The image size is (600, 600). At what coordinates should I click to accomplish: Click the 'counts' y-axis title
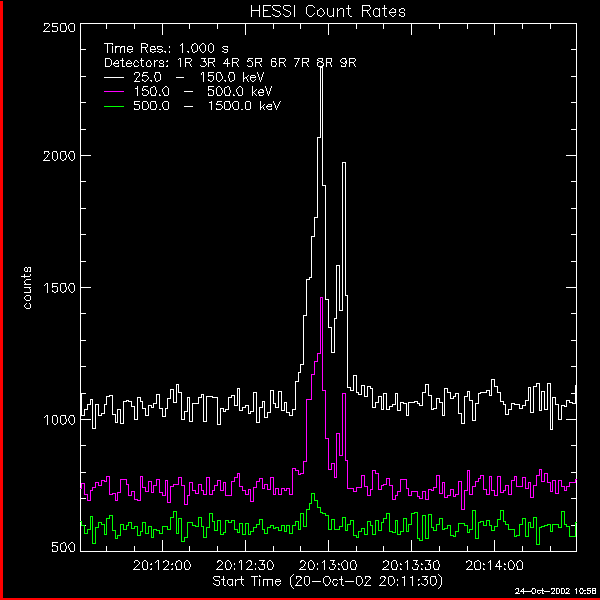(27, 288)
